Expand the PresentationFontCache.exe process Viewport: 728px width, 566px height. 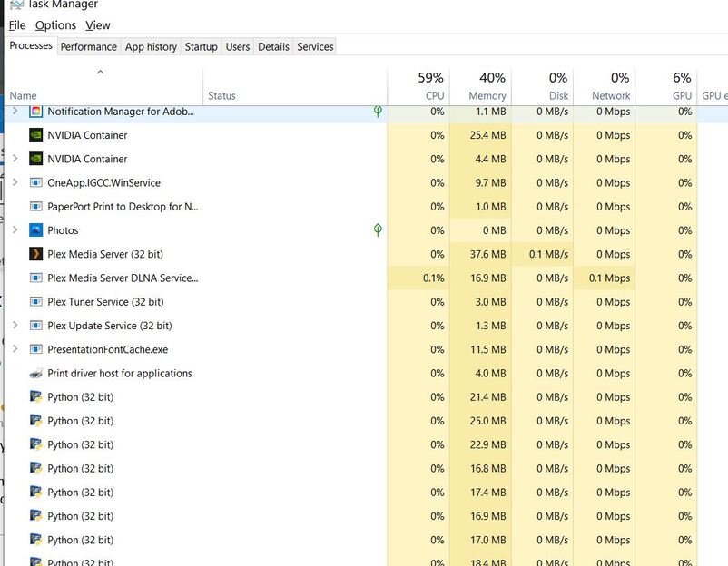point(15,348)
